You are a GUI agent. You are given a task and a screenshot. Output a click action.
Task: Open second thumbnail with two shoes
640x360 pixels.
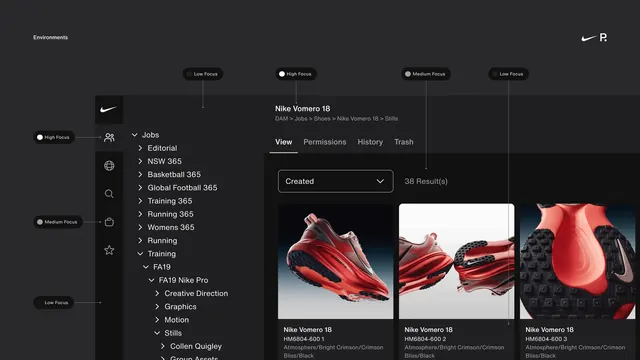coord(457,261)
